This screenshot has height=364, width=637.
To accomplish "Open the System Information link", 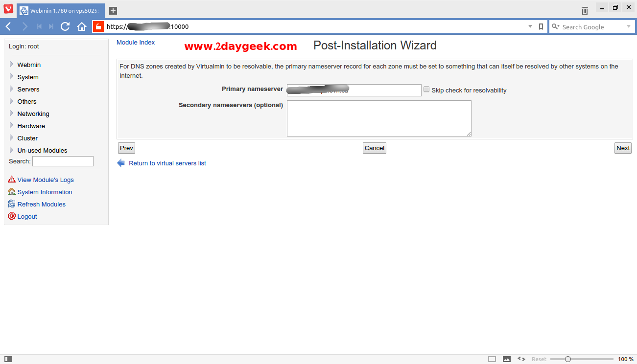I will click(x=45, y=192).
